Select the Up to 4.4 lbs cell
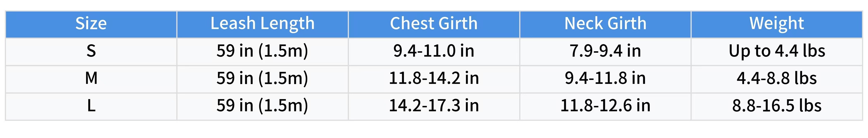The image size is (868, 138). point(777,52)
